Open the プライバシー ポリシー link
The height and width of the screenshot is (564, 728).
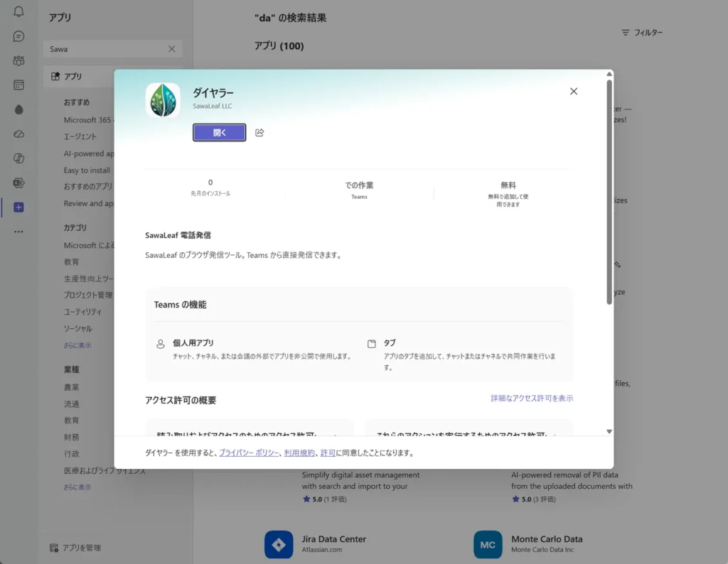pos(249,452)
